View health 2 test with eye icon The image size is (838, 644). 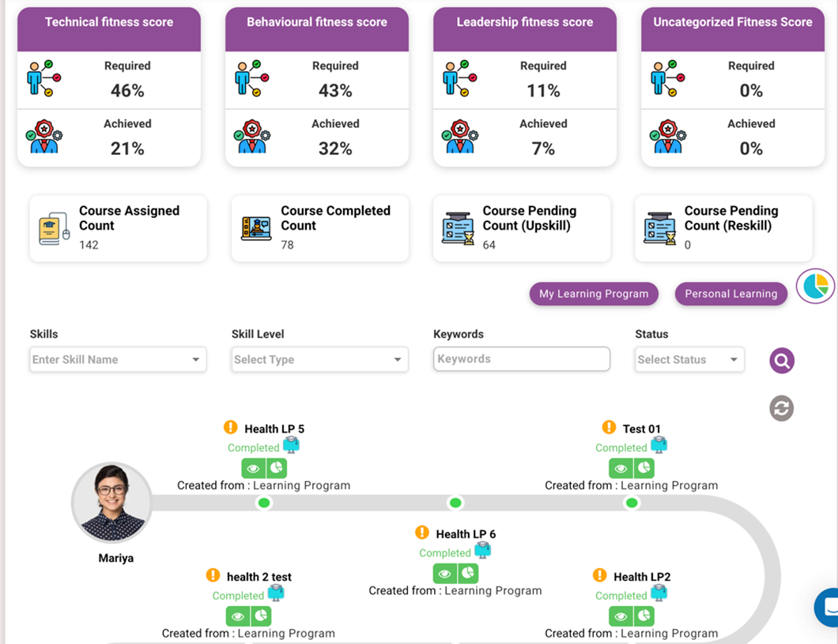(237, 616)
